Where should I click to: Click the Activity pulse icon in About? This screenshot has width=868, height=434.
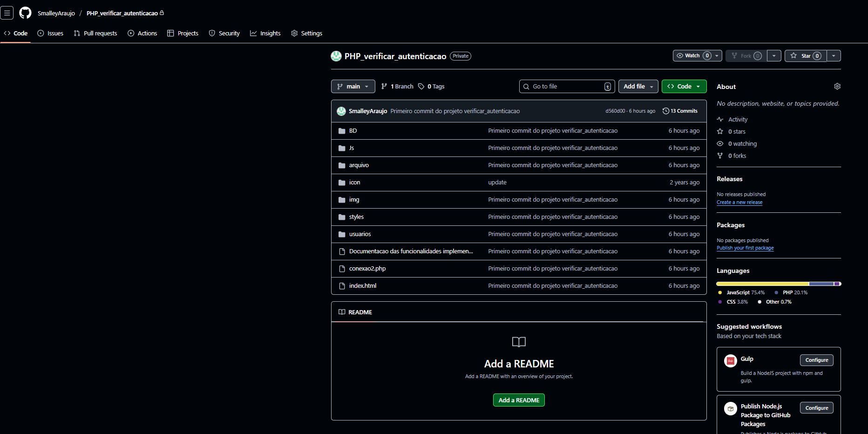[x=720, y=120]
